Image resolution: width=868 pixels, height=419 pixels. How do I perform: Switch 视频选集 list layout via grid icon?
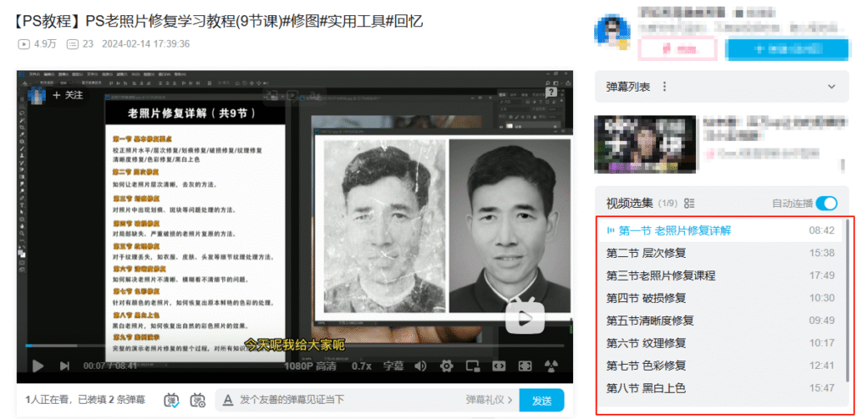(689, 204)
